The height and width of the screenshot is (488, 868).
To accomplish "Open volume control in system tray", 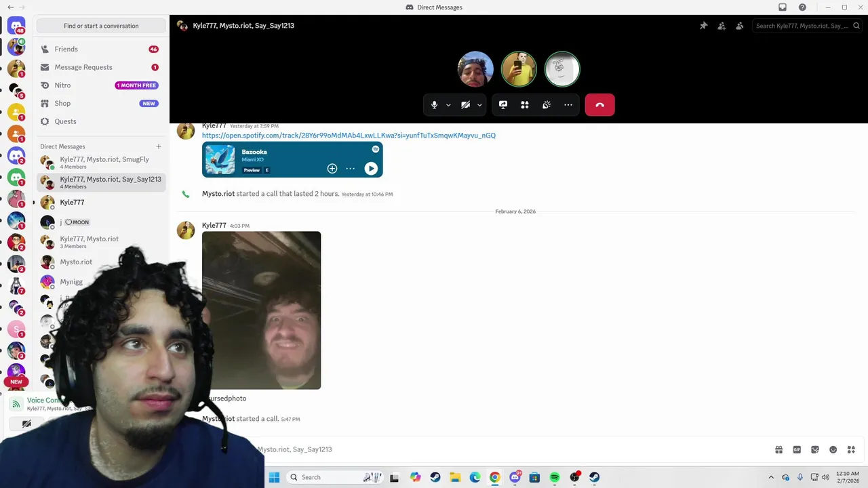I will [825, 477].
